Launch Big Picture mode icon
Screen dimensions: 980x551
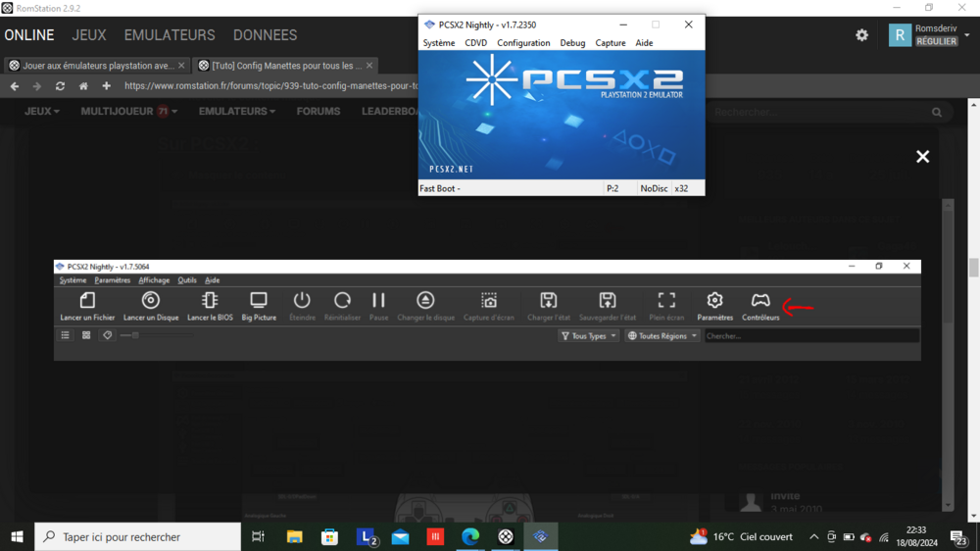coord(259,302)
